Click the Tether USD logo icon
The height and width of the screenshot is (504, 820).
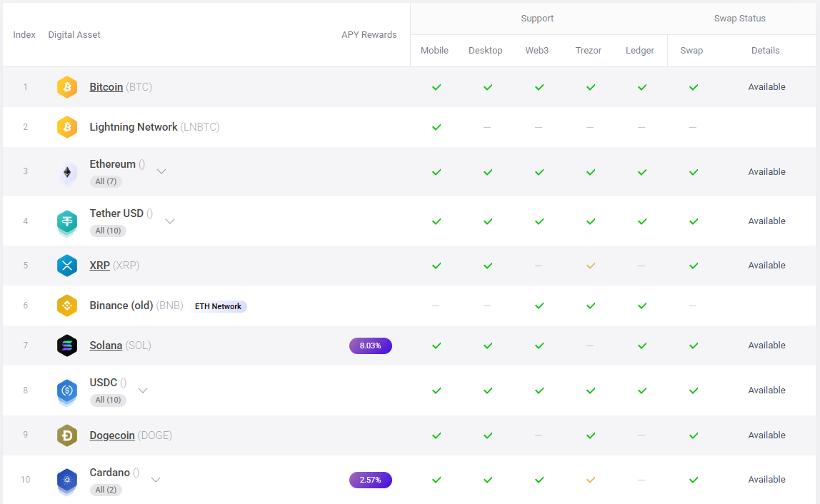(67, 223)
